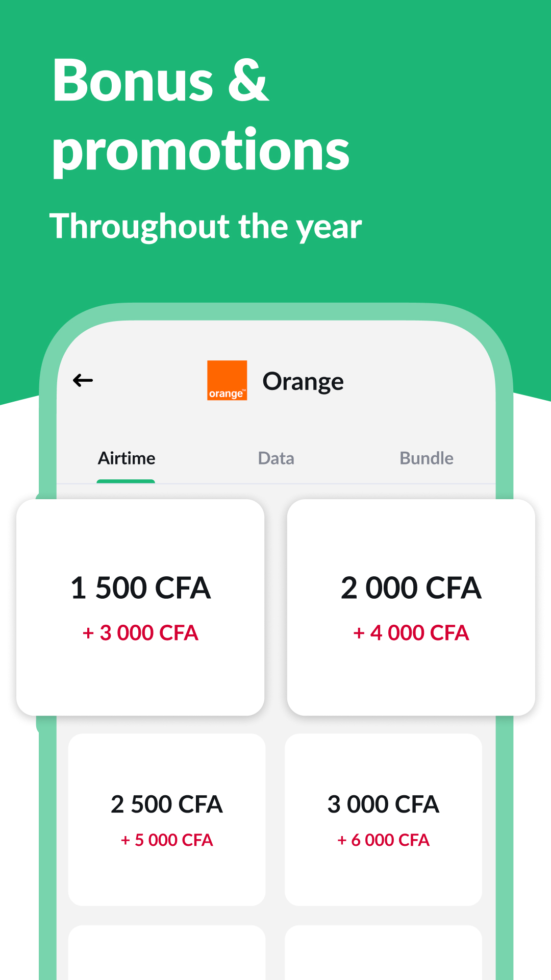Click the + 4 000 CFA bonus label
This screenshot has width=551, height=980.
pyautogui.click(x=411, y=633)
